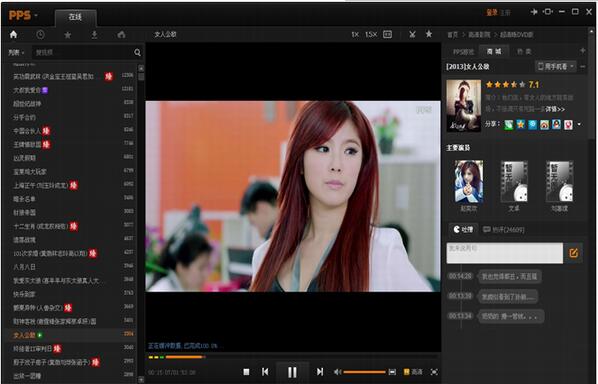The image size is (598, 384).
Task: Click the home icon in the toolbar
Action: point(13,35)
